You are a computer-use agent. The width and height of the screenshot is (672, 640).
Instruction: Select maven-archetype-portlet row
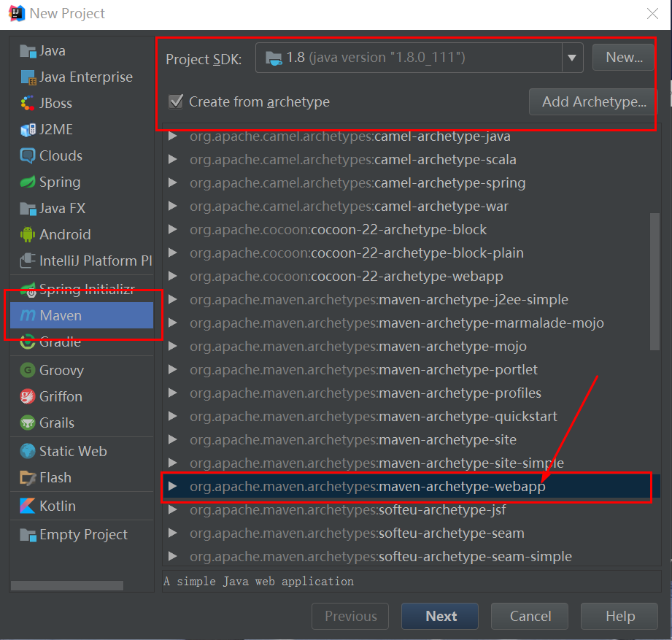point(411,369)
